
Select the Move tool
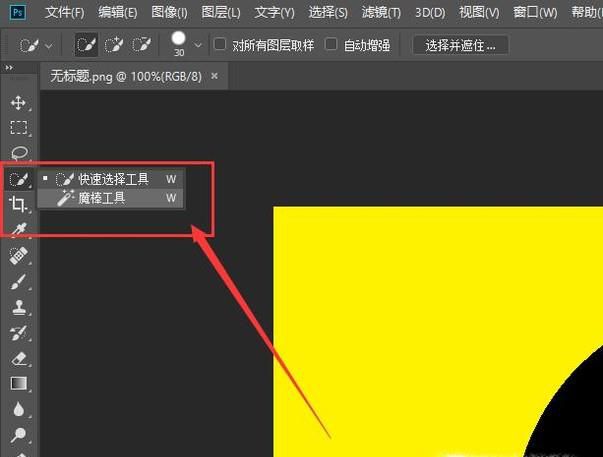click(x=18, y=103)
